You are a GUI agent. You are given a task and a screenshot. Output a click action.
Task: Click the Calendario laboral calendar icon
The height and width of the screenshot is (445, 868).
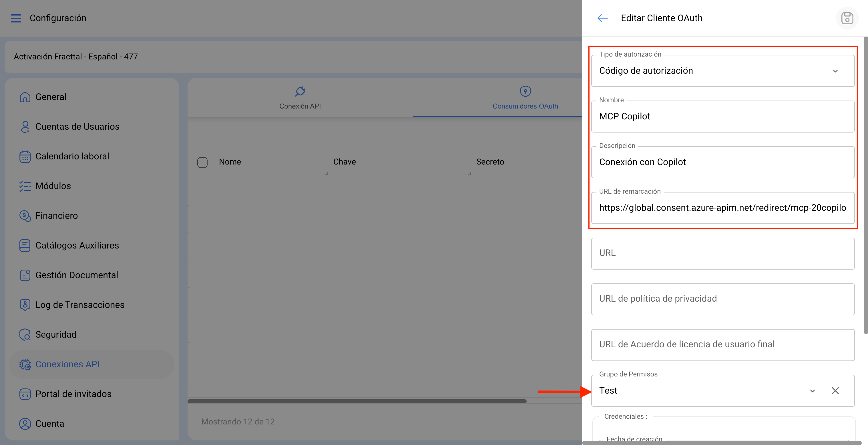[x=25, y=156]
